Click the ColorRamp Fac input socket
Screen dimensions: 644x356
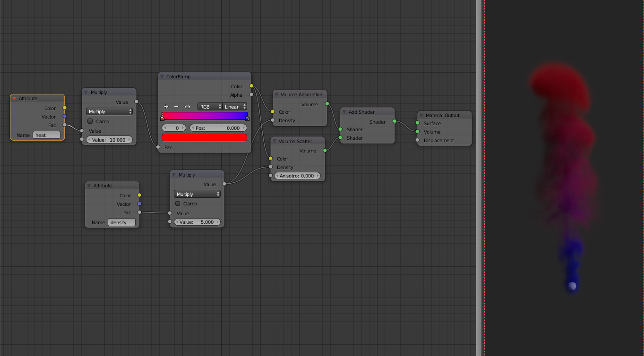[x=158, y=147]
